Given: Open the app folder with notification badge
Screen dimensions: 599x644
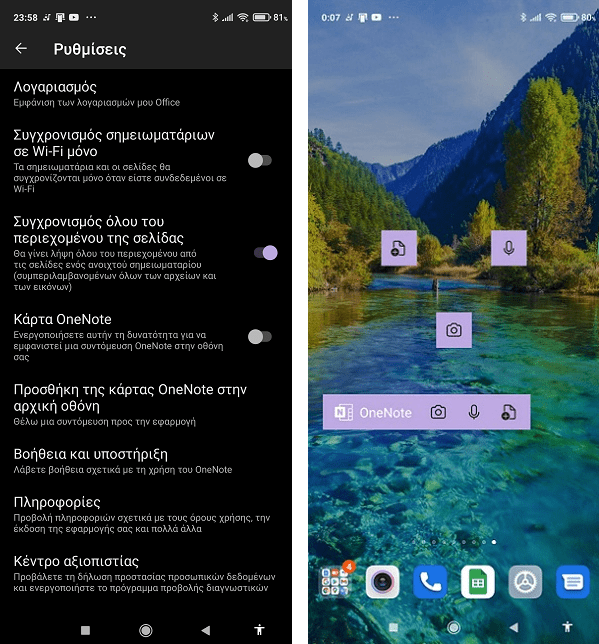Looking at the screenshot, I should [x=335, y=581].
